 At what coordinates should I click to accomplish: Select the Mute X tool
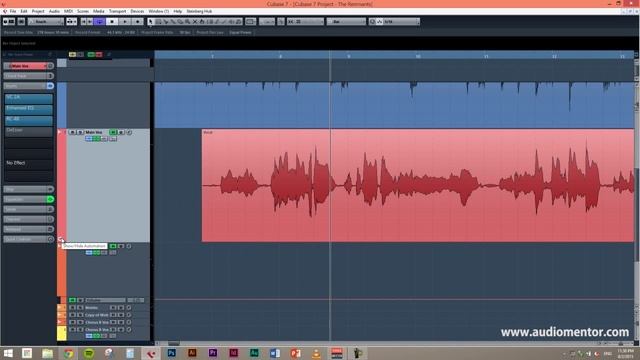[195, 22]
